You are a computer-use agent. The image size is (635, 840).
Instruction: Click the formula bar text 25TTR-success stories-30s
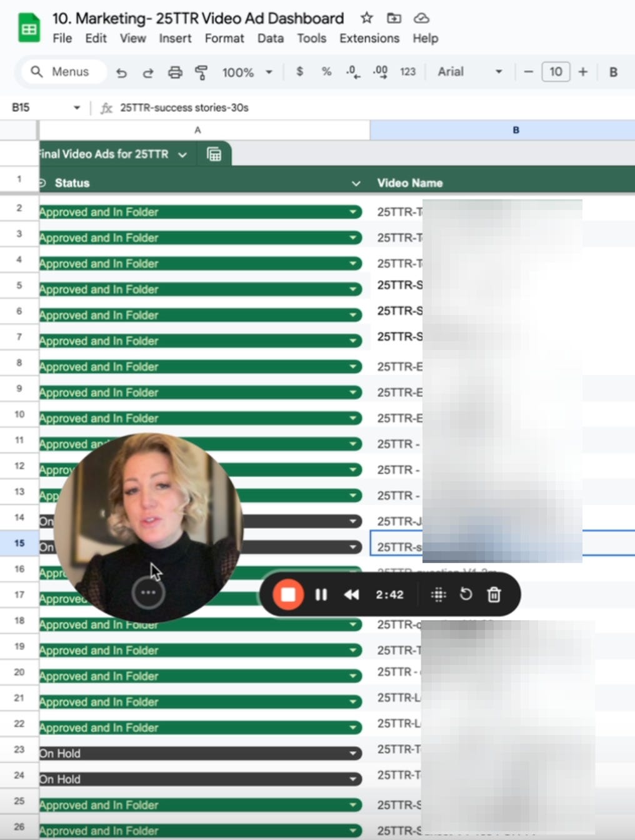pos(184,107)
